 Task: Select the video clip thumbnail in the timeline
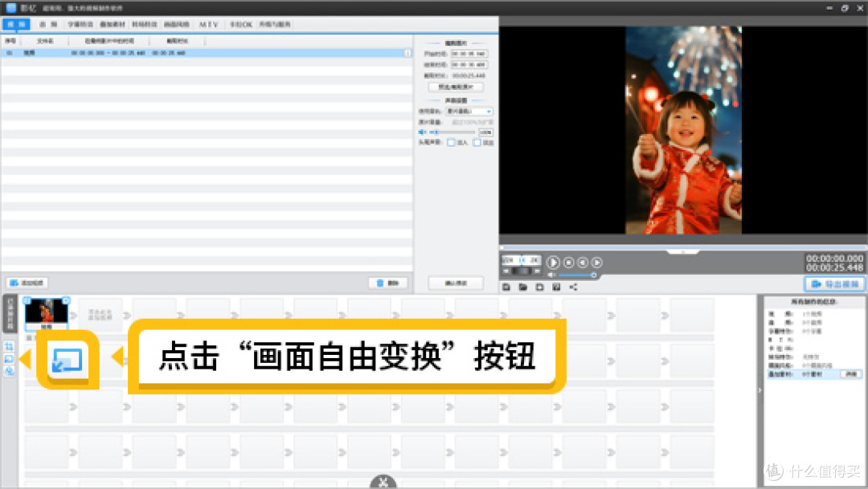click(47, 312)
